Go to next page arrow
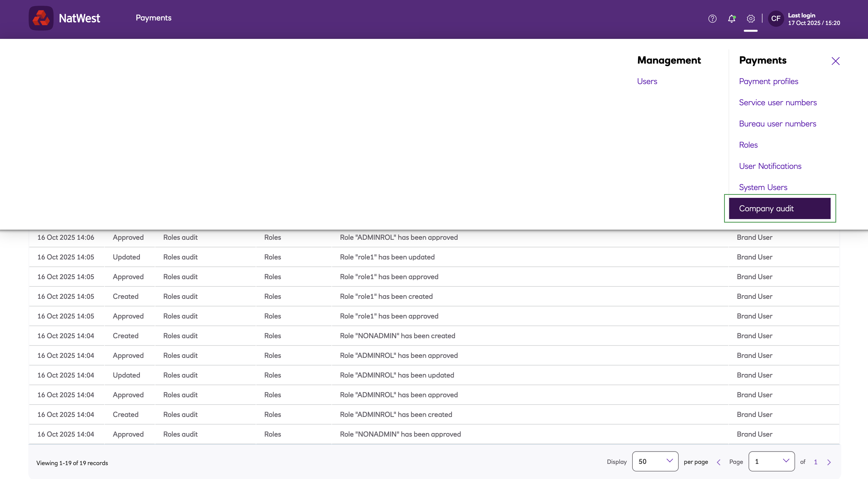 point(829,462)
